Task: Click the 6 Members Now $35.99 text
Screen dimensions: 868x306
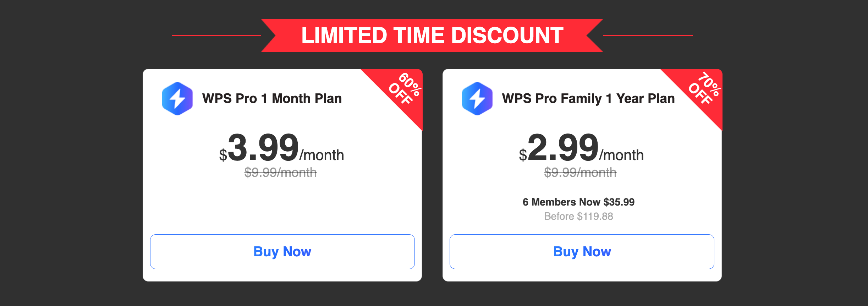Action: pos(578,202)
